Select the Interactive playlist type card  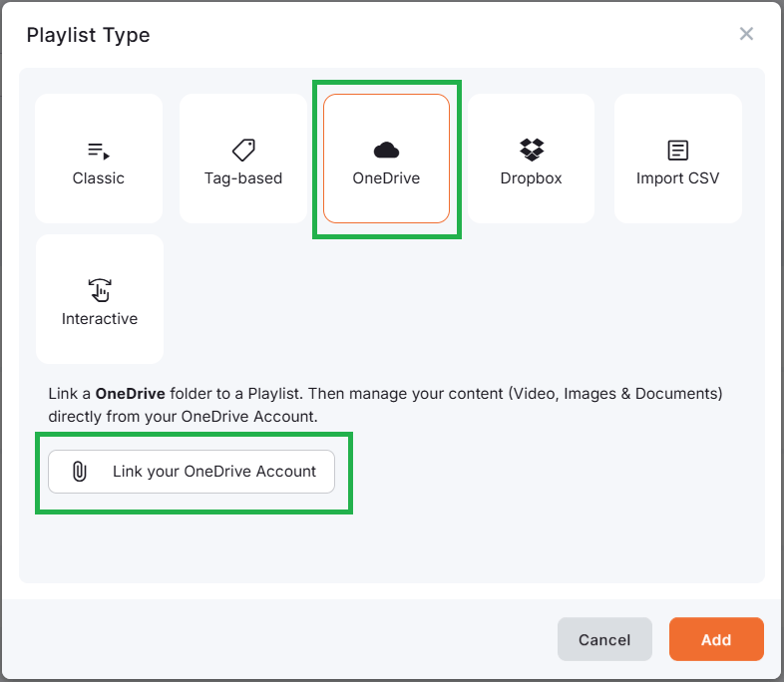[x=100, y=299]
